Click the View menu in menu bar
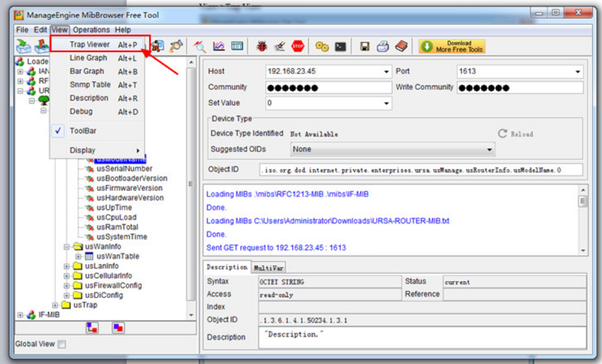 click(x=59, y=30)
